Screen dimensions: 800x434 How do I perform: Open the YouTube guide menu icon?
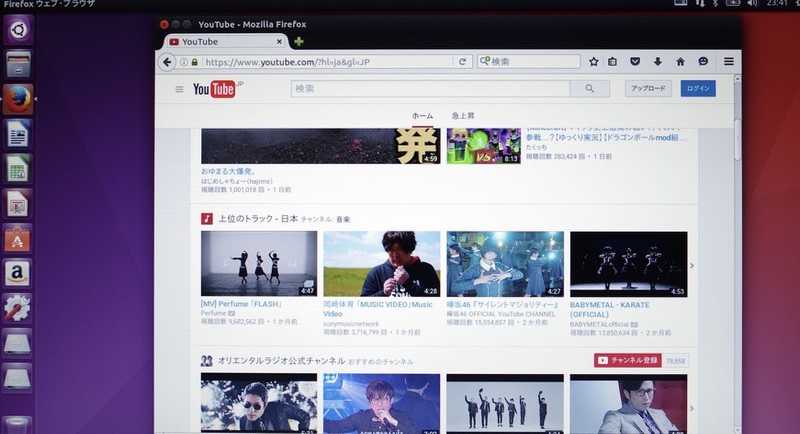click(x=180, y=89)
